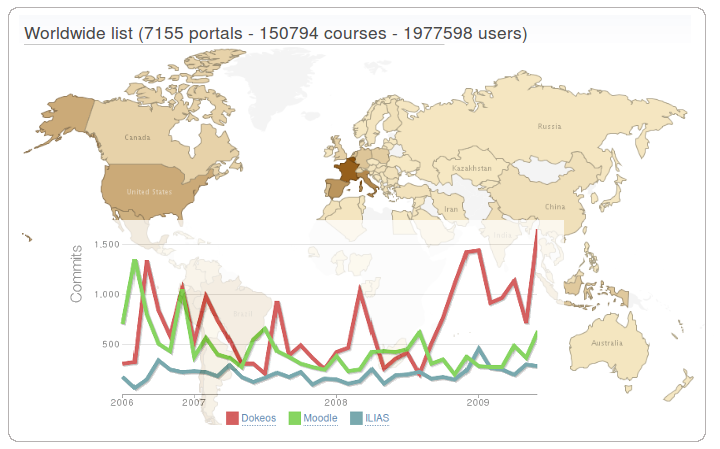Click the Dokeos legend link
720x449 pixels.
point(258,418)
